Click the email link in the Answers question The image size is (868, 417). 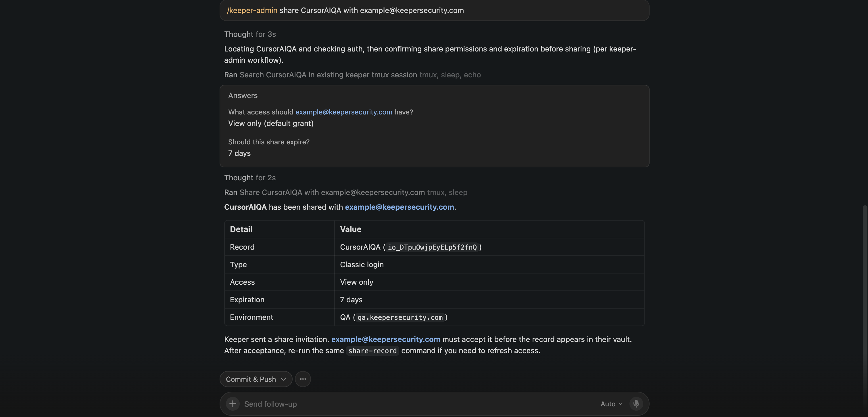pos(344,112)
